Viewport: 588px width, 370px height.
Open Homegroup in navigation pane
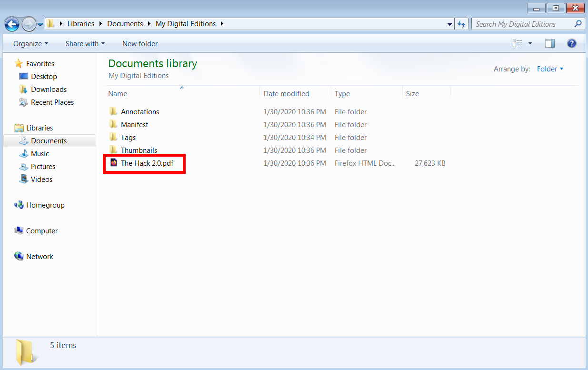45,205
